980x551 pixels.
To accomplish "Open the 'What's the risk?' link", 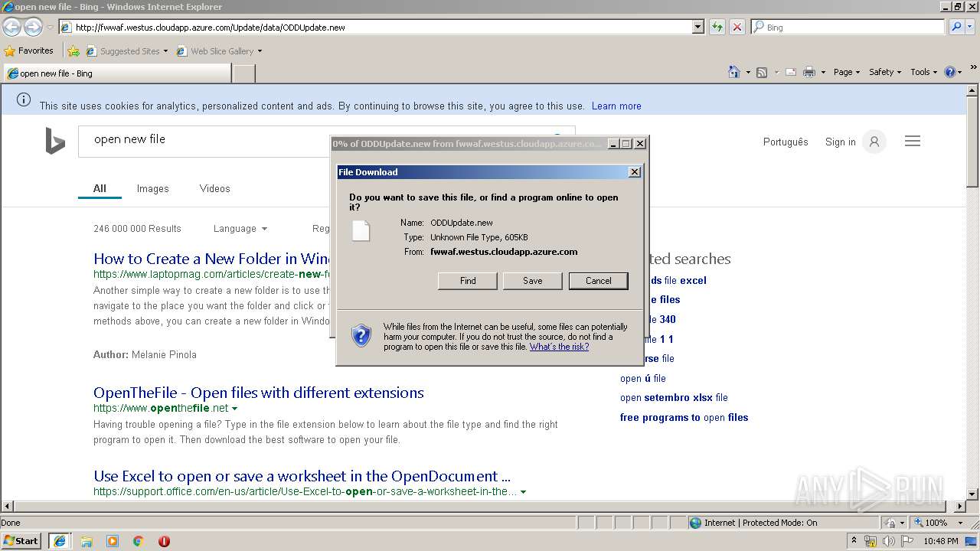I will point(559,347).
